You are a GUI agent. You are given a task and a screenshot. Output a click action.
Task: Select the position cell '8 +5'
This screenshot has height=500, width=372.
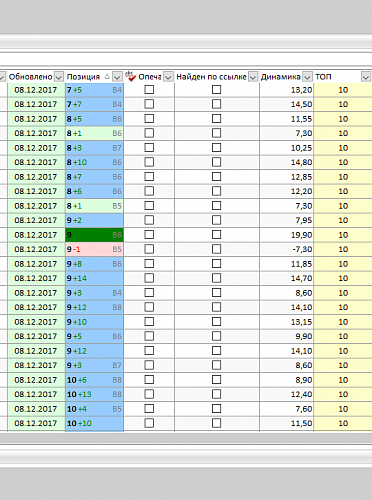pos(94,119)
